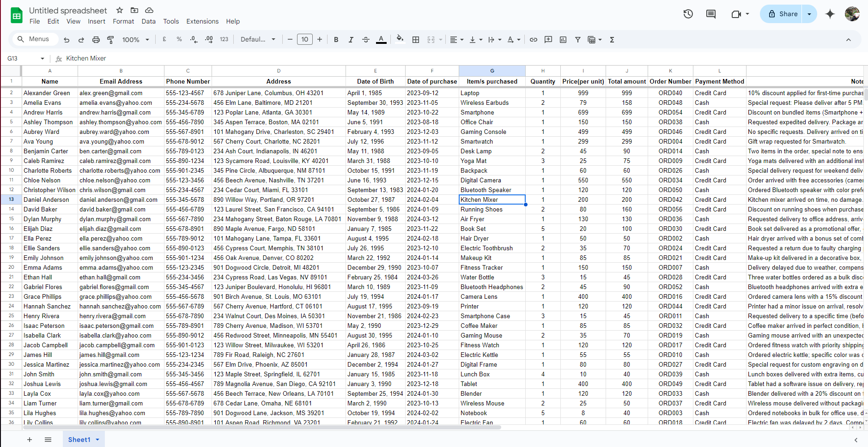Viewport: 868px width, 447px height.
Task: Show the all sheets list
Action: tap(48, 440)
